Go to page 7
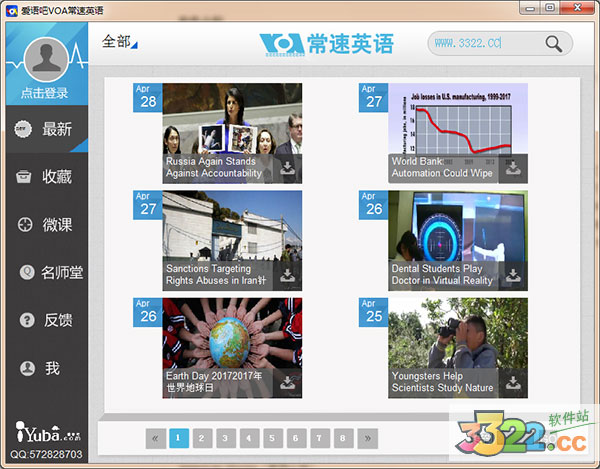The width and height of the screenshot is (600, 469). [x=320, y=438]
